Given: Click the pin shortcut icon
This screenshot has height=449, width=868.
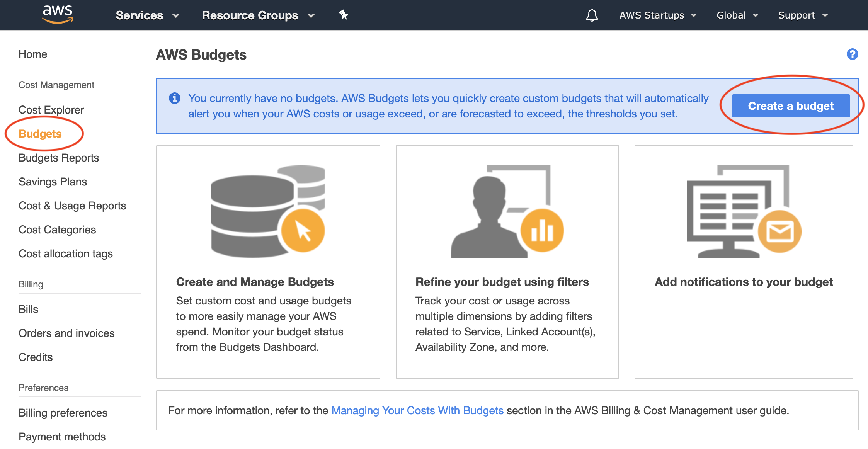Looking at the screenshot, I should (343, 15).
